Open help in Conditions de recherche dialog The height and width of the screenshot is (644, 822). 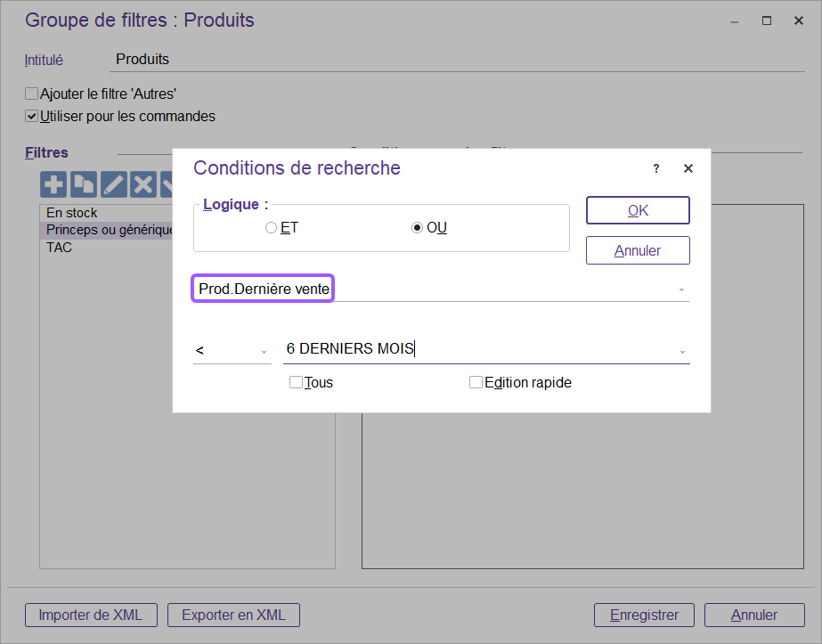pyautogui.click(x=656, y=168)
